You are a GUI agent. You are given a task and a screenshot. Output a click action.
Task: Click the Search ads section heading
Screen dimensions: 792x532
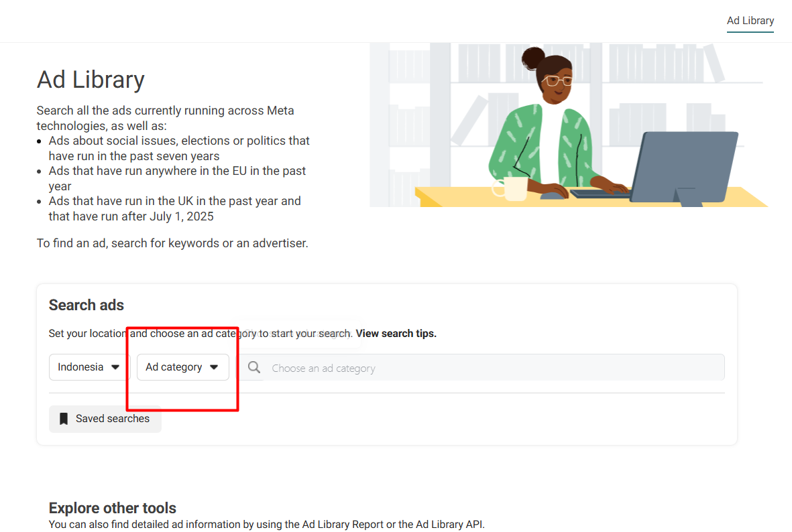(x=87, y=305)
